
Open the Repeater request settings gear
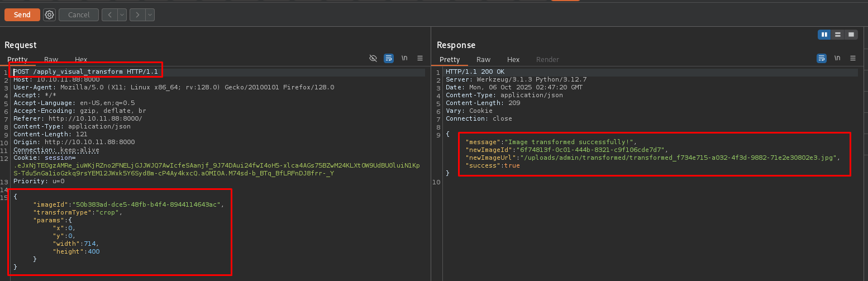(49, 15)
